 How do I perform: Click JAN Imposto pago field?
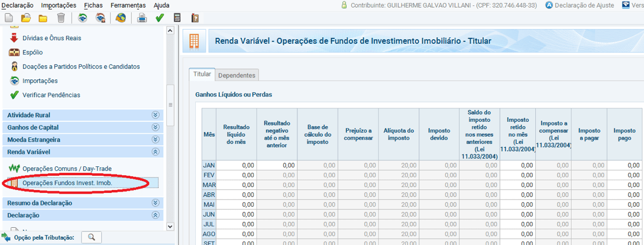tap(626, 165)
